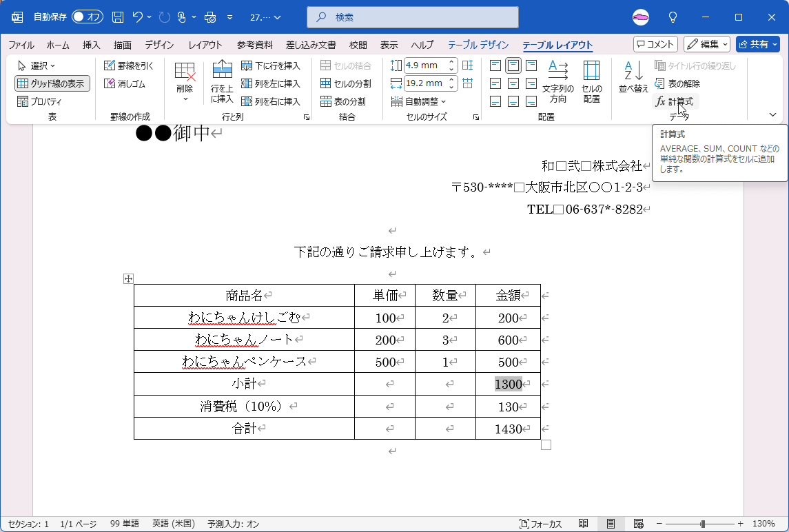This screenshot has height=532, width=789.
Task: Open Customize Quick Access Toolbar dropdown
Action: point(229,17)
